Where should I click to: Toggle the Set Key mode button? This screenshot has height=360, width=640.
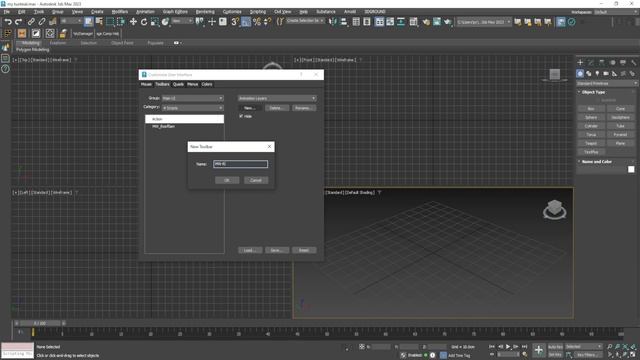(x=556, y=355)
